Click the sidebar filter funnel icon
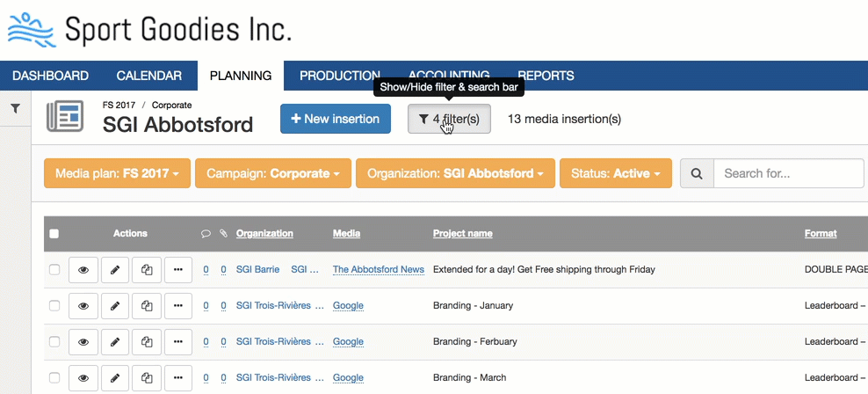Screen dimensions: 868x394 pyautogui.click(x=15, y=108)
